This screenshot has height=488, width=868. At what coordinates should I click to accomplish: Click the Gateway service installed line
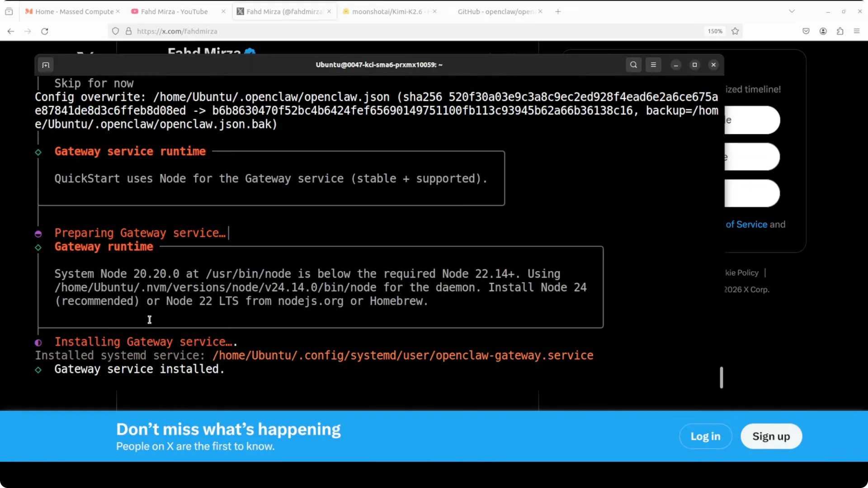click(x=139, y=369)
